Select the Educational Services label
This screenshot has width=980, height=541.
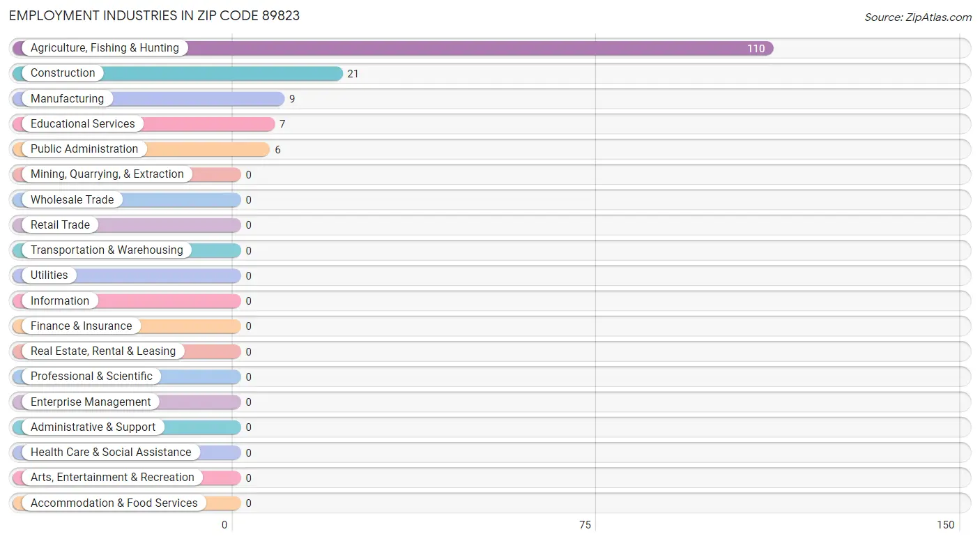pos(83,124)
